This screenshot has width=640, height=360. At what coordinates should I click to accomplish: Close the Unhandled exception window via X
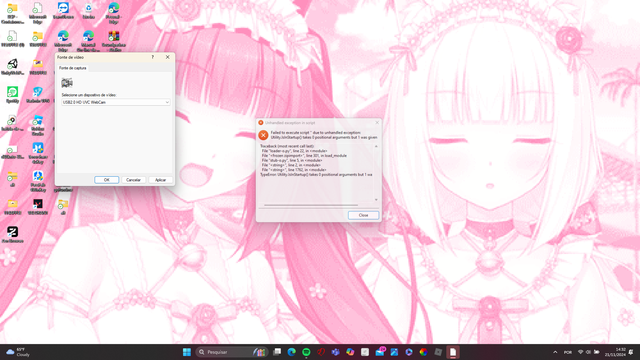[377, 122]
